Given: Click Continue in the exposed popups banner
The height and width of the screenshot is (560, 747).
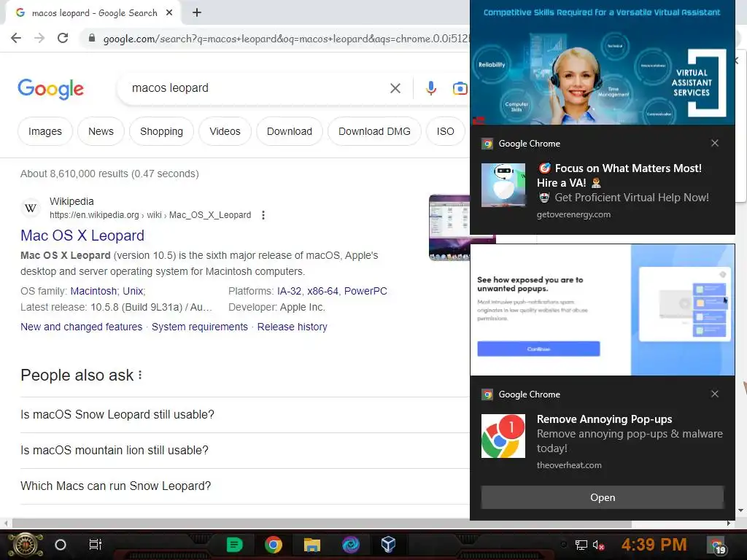Looking at the screenshot, I should pos(538,349).
